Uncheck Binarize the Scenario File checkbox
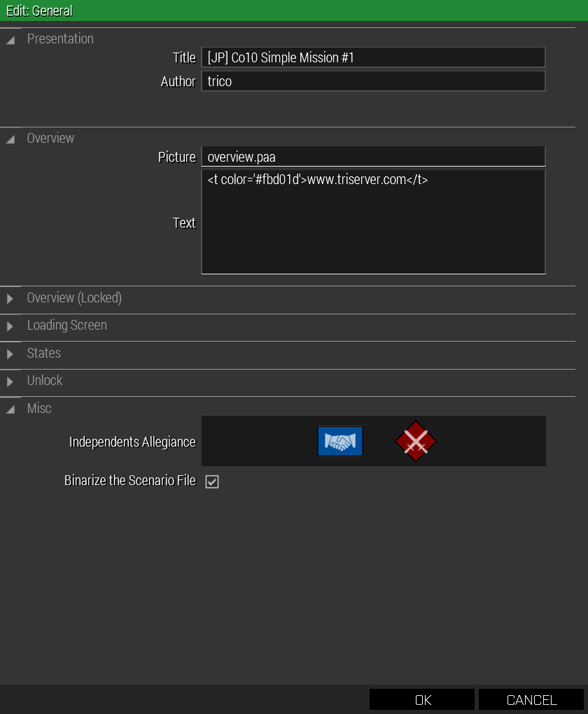Image resolution: width=588 pixels, height=714 pixels. coord(212,482)
